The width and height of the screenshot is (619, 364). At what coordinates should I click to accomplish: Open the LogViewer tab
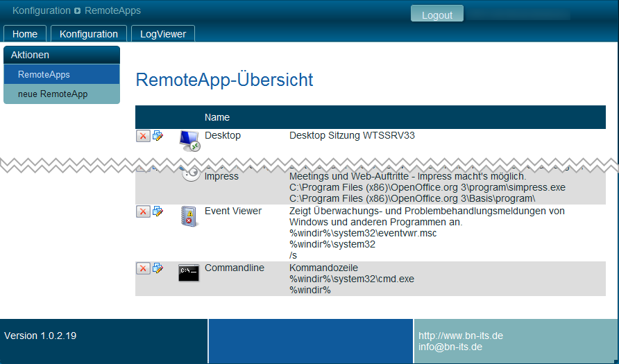[x=163, y=34]
